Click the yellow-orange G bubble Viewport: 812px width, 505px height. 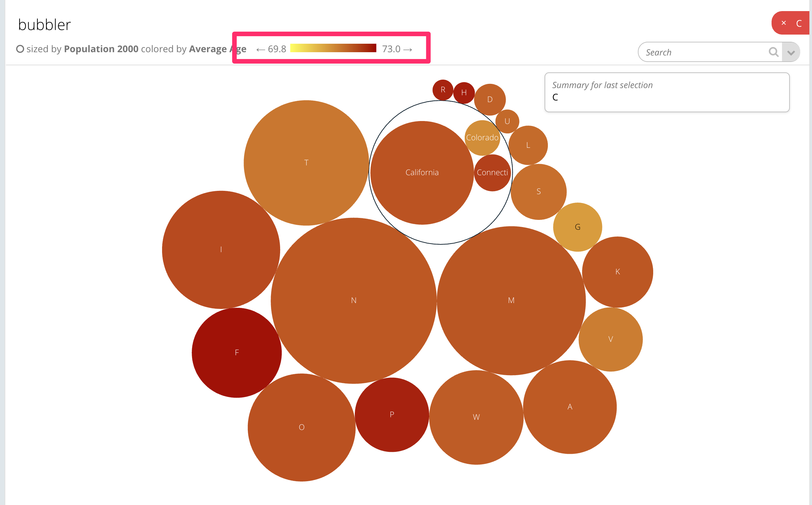(577, 227)
